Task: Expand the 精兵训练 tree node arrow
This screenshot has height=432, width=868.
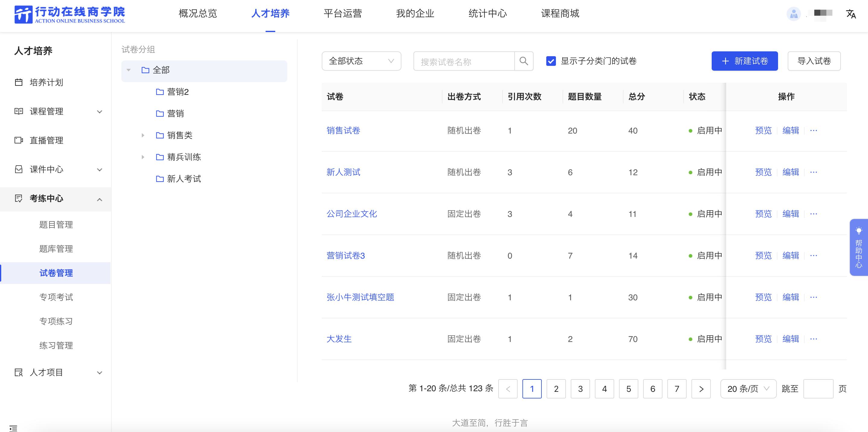Action: coord(143,157)
